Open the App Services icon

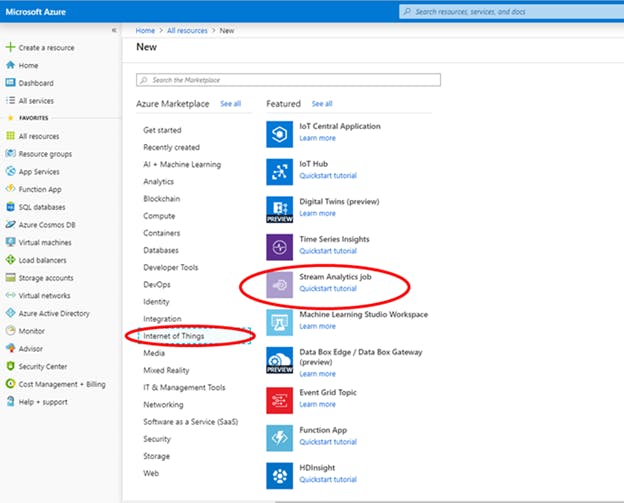[x=10, y=171]
